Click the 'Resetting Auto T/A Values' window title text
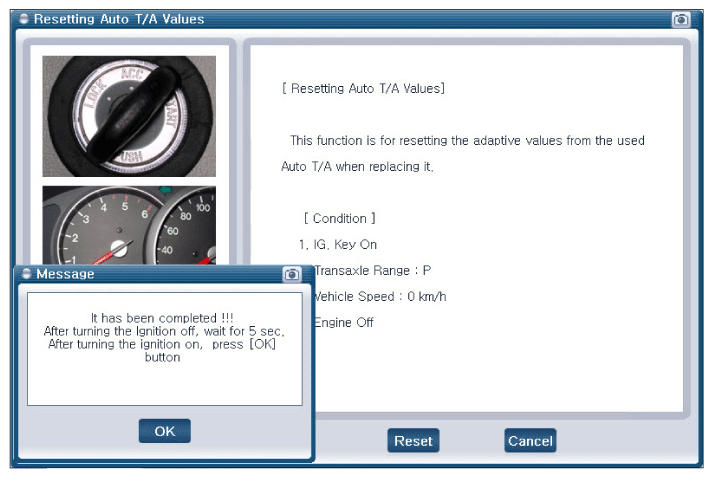This screenshot has width=713, height=482. click(x=119, y=19)
